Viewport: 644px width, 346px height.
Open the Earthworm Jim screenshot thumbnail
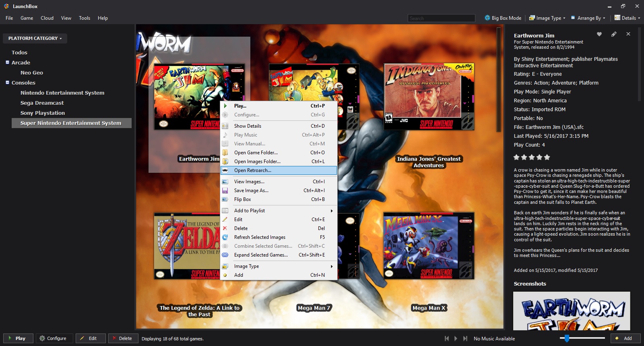click(x=572, y=311)
